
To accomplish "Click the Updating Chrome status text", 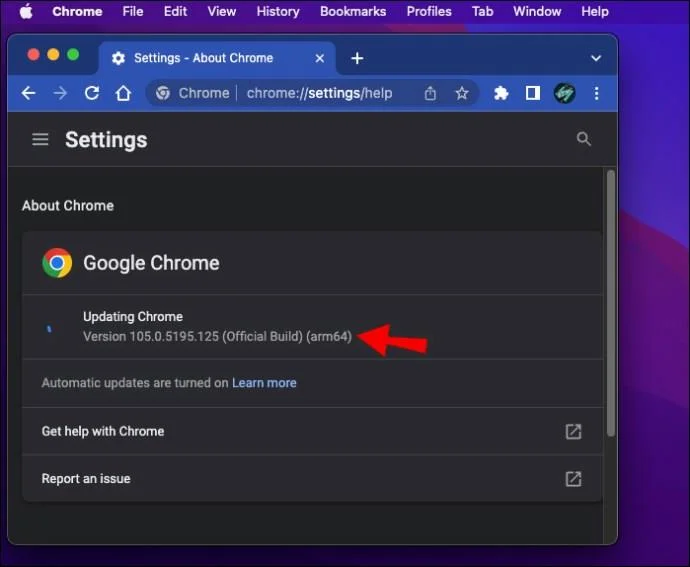I will [133, 317].
